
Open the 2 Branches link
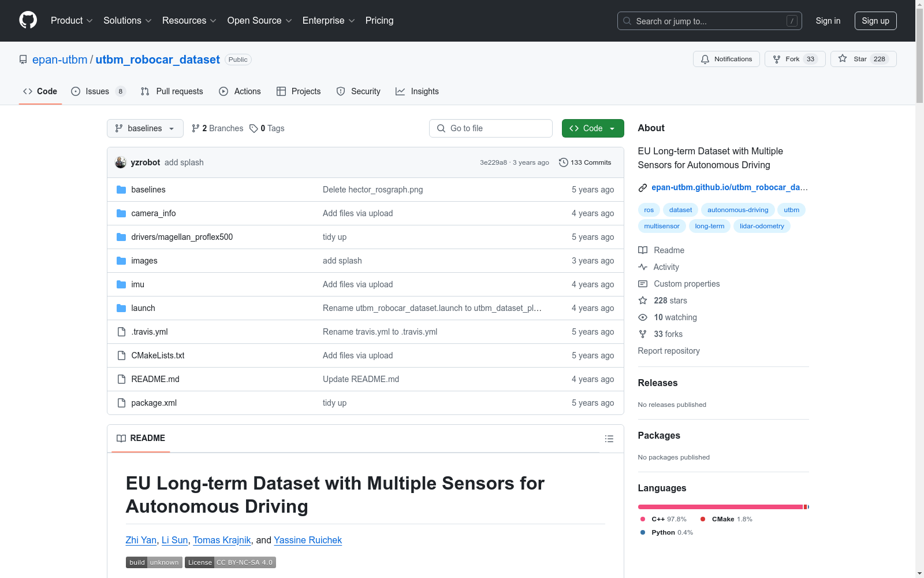click(217, 128)
